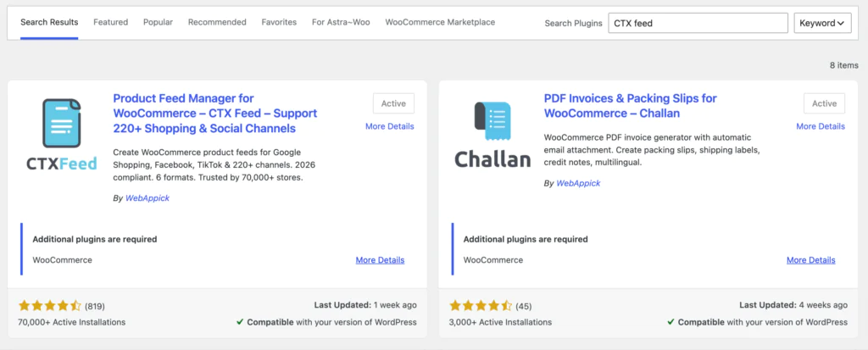Viewport: 868px width, 350px height.
Task: Click the (45) ratings count
Action: tap(524, 306)
